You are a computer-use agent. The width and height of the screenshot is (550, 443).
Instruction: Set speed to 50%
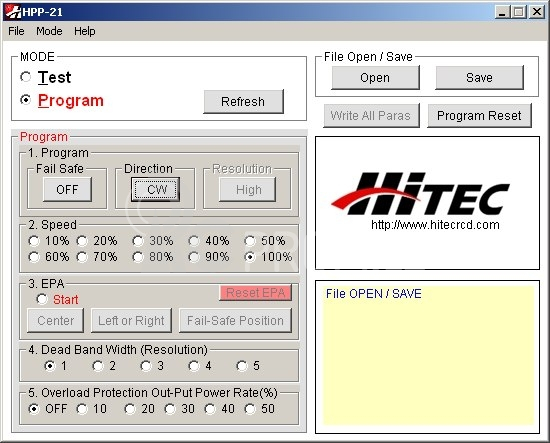pos(250,241)
